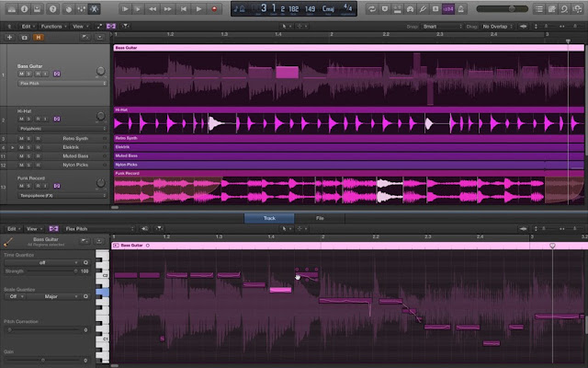This screenshot has height=368, width=588.
Task: Toggle the Cycle loop button
Action: 372,9
